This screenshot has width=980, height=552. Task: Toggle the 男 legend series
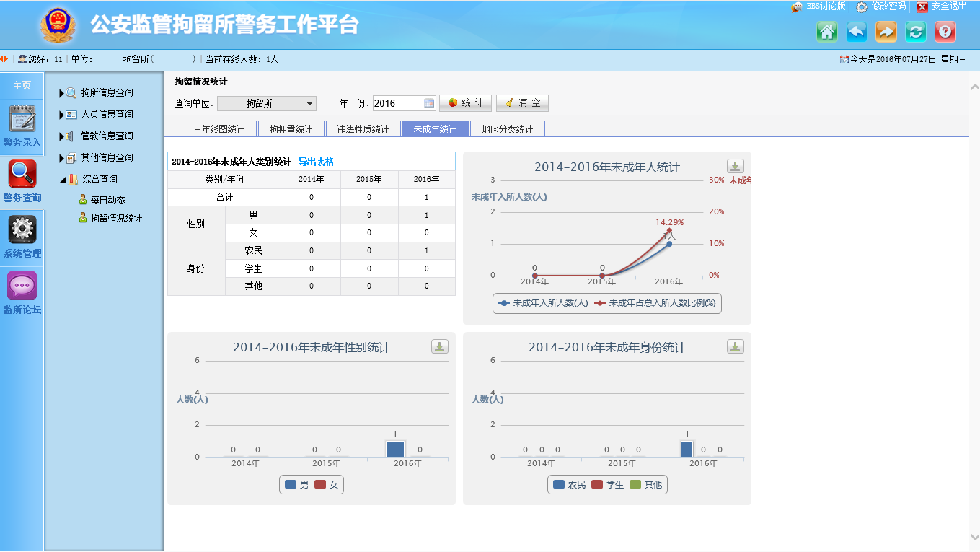(297, 485)
